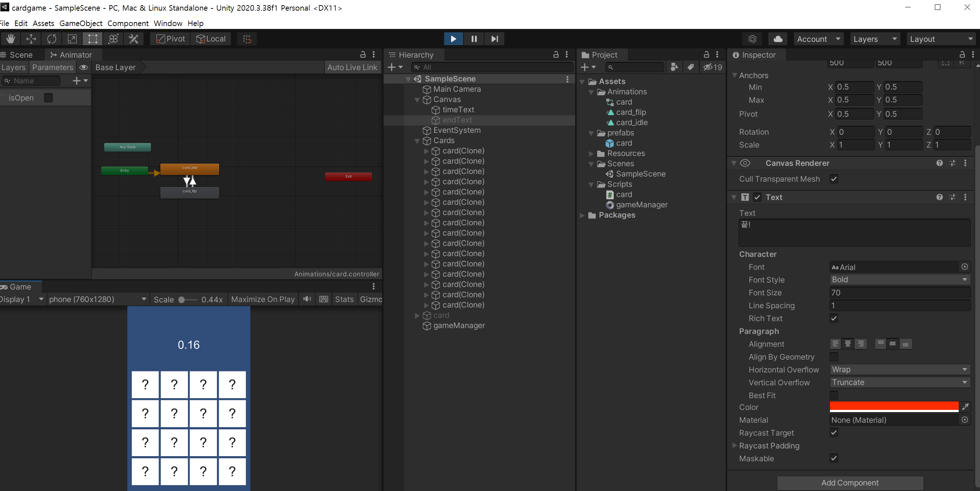980x491 pixels.
Task: Open the Cloud services icon
Action: pos(778,39)
